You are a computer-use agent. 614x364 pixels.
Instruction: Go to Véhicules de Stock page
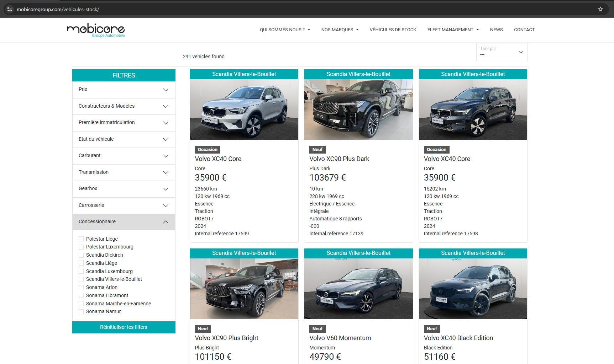393,30
